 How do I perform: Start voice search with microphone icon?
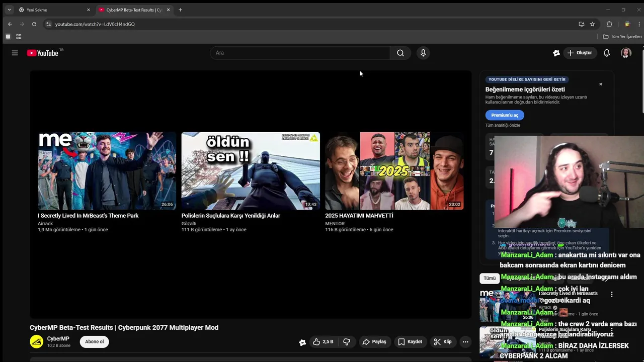[423, 53]
